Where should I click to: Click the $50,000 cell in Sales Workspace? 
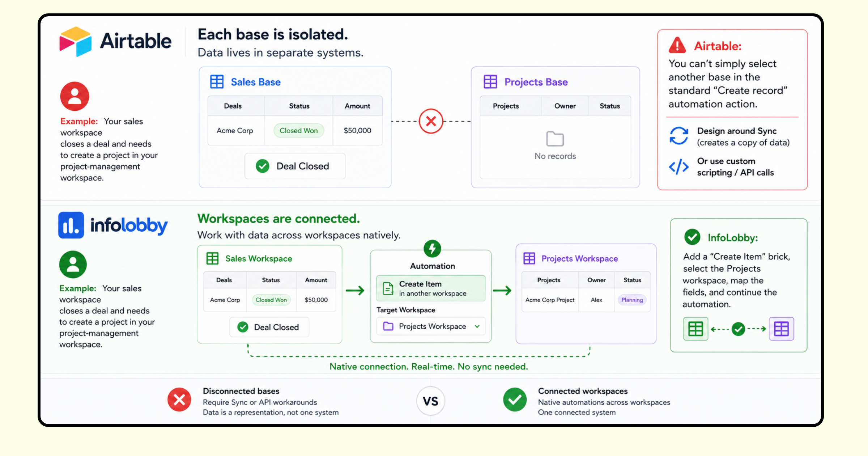316,300
